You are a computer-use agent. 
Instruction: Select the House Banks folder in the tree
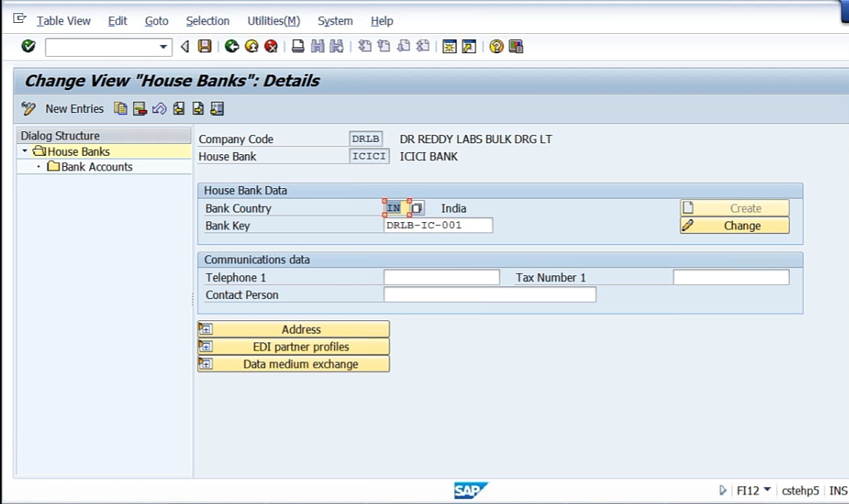78,151
